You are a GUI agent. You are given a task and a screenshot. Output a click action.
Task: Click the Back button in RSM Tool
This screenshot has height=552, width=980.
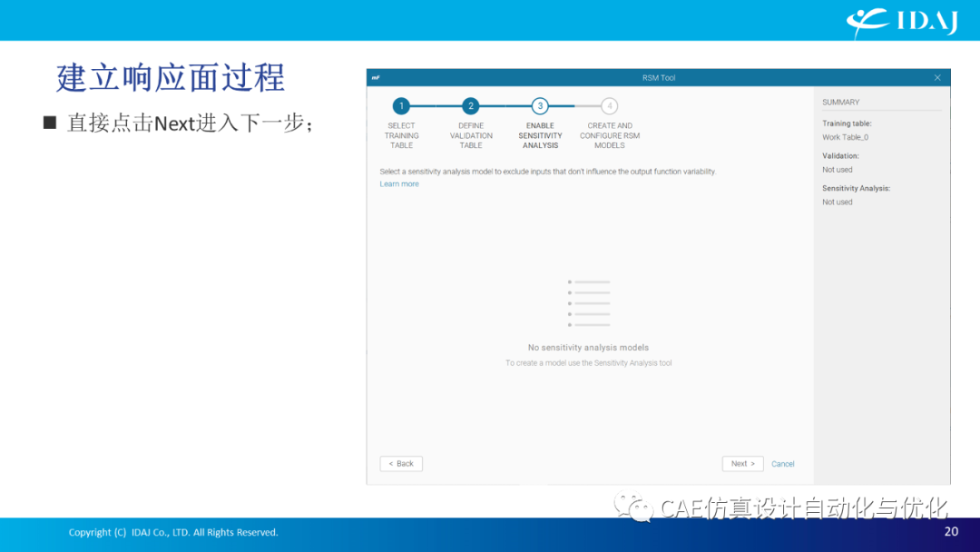(x=401, y=464)
